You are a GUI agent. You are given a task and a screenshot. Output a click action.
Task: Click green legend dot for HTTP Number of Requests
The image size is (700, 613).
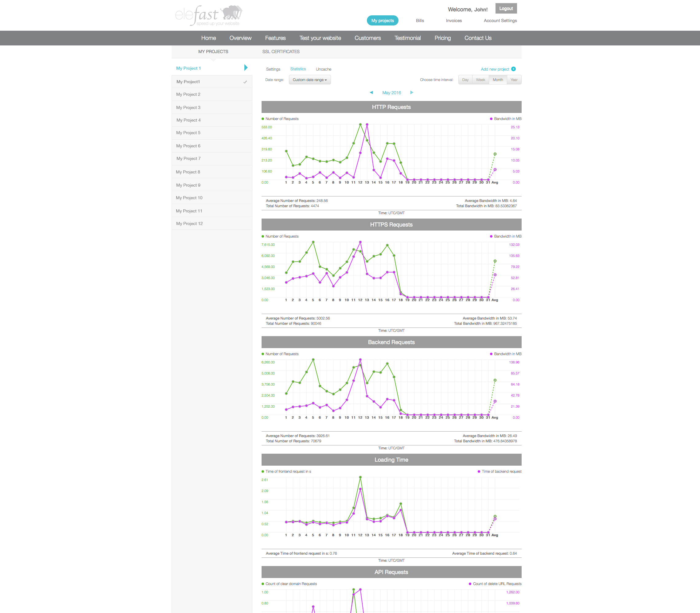click(x=263, y=119)
